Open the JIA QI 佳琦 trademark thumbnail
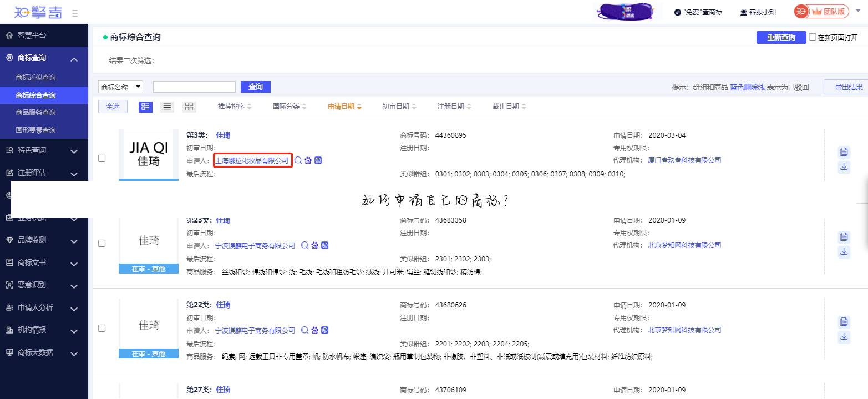The height and width of the screenshot is (399, 868). (x=149, y=154)
